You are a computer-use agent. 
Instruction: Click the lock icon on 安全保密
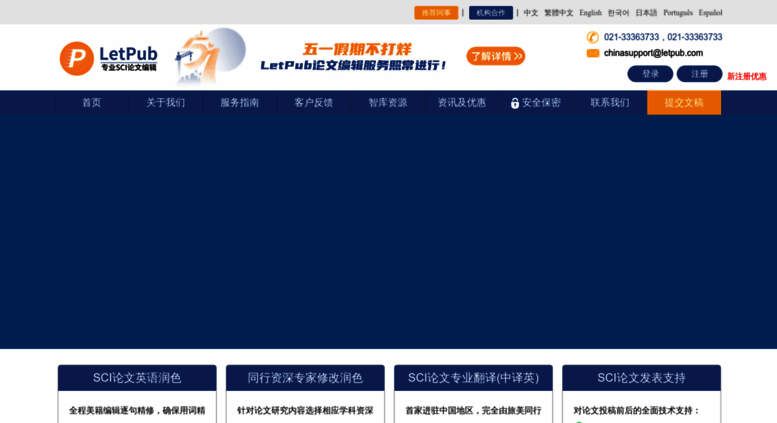pos(515,103)
